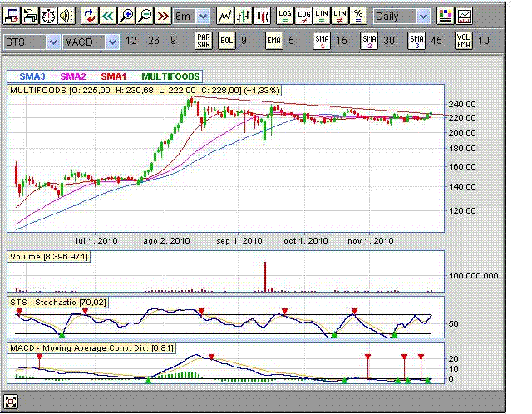Click the stopwatch timer icon
The image size is (532, 414).
pos(47,16)
